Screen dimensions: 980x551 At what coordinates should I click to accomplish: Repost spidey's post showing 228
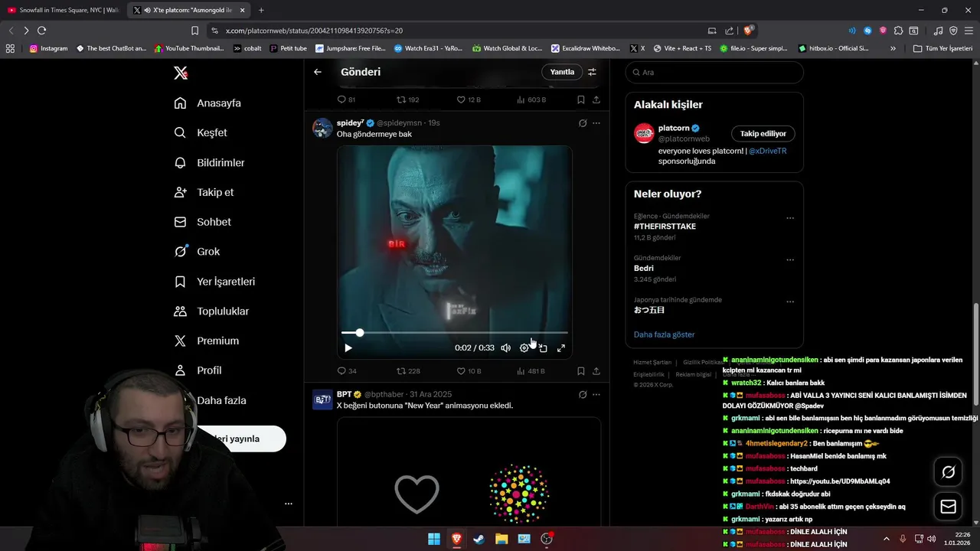click(x=408, y=371)
